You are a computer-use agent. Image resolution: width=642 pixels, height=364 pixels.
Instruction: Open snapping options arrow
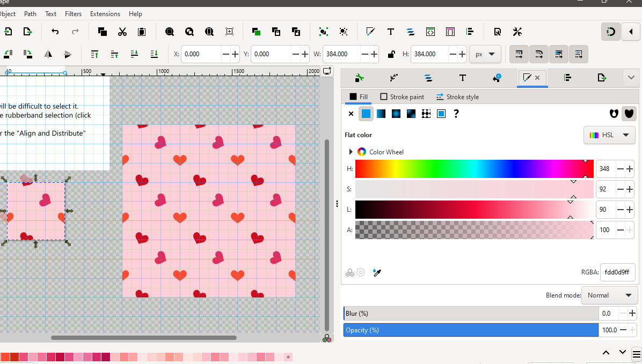point(631,32)
